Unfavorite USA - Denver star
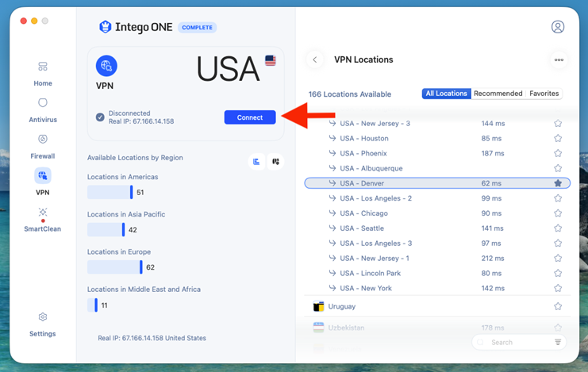Screen dimensions: 588x372 (x=558, y=183)
